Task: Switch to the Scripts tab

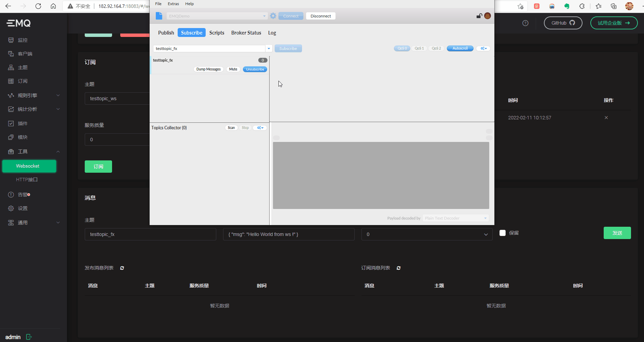Action: pos(217,33)
